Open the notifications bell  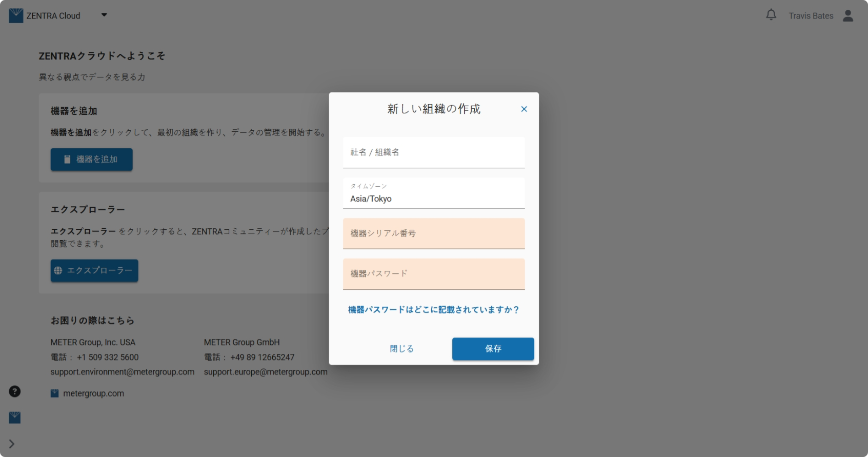click(771, 15)
